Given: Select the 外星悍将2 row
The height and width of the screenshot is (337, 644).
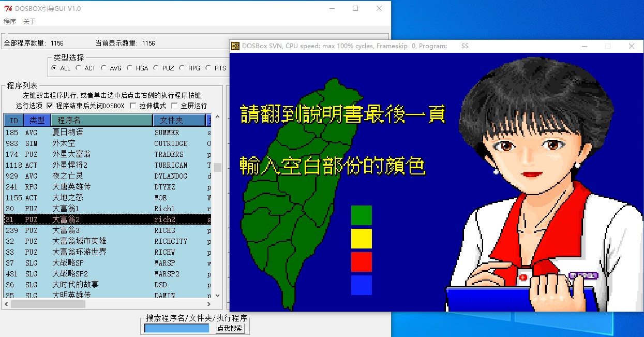Looking at the screenshot, I should 108,165.
